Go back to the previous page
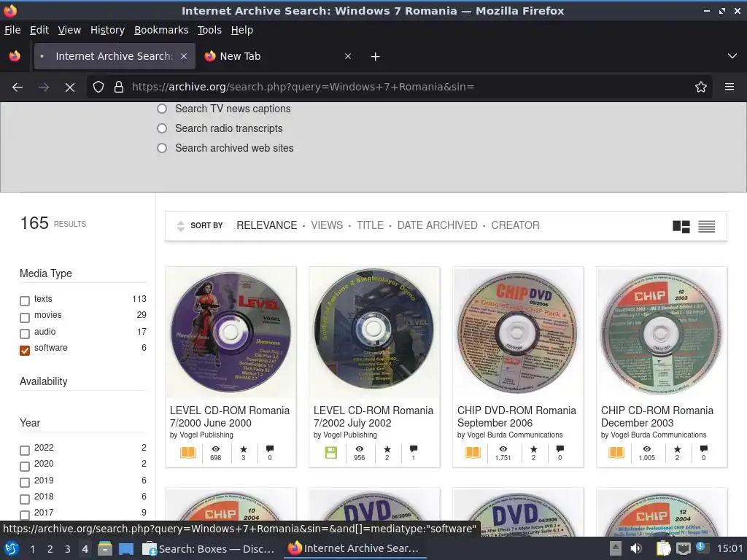 [x=18, y=87]
